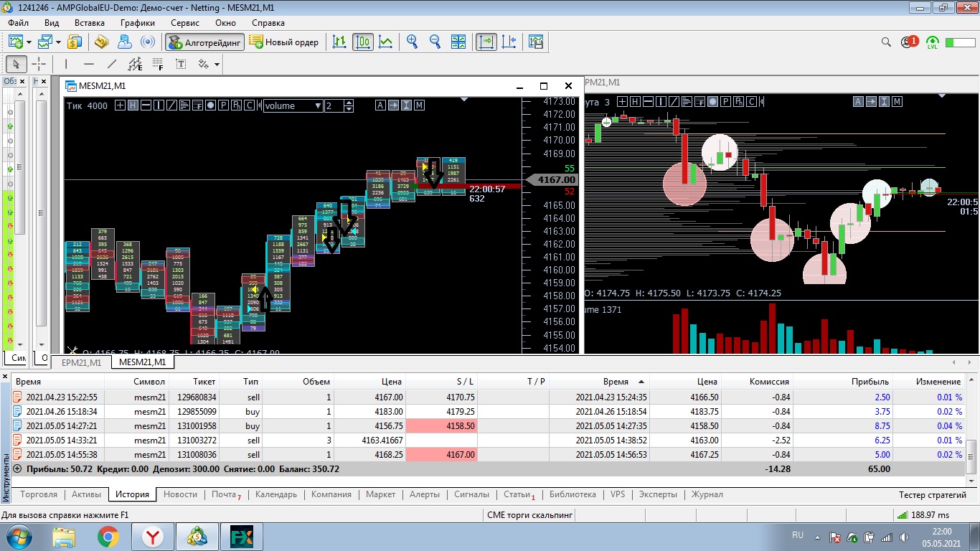Click the tile windows icon in the toolbar

[x=458, y=42]
